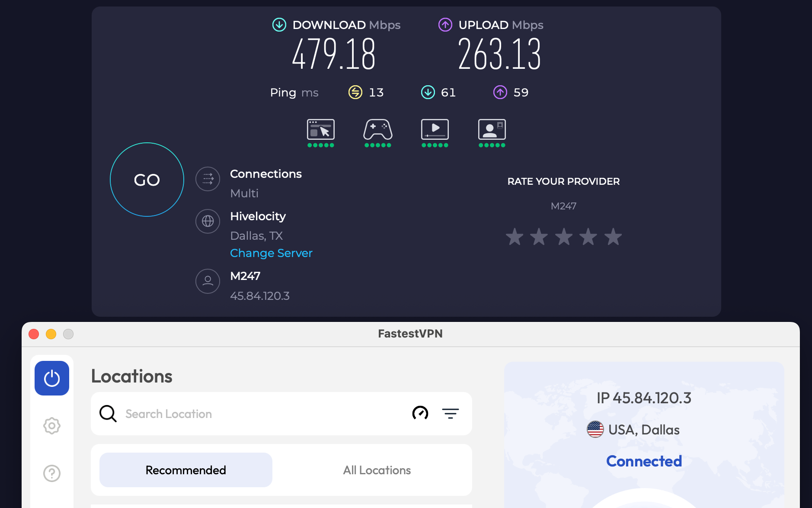Click the Dallas, TX server location text

tap(256, 236)
